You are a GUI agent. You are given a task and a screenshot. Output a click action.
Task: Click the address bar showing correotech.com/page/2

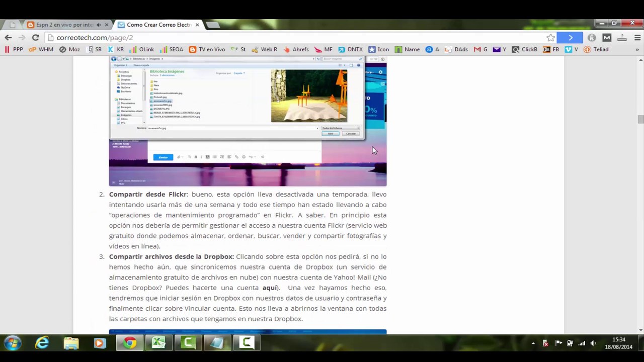[x=297, y=38]
